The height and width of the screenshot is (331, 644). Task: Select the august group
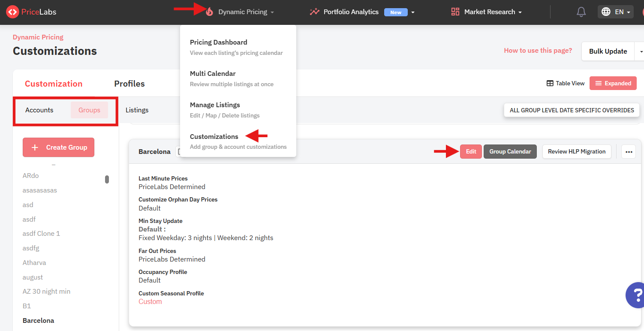tap(33, 277)
